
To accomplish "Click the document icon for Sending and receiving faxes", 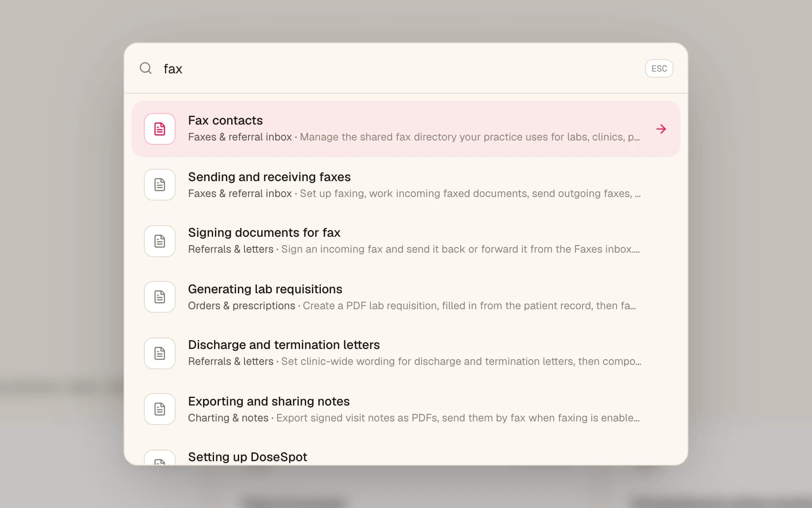I will click(x=160, y=185).
